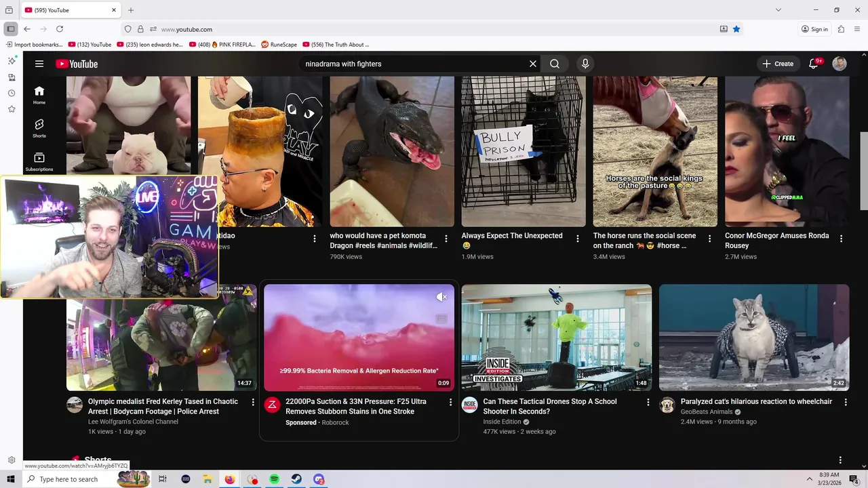The height and width of the screenshot is (488, 868).
Task: Open the Firefox extensions puzzle icon
Action: pos(841,29)
